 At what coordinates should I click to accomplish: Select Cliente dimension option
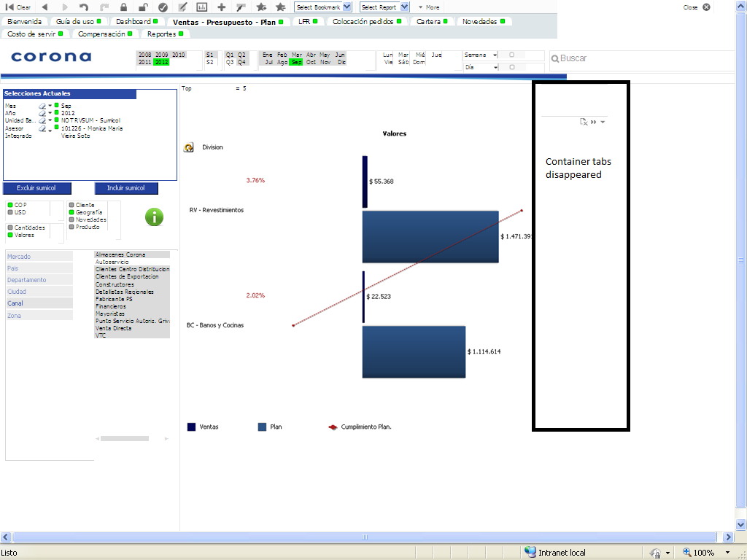82,205
